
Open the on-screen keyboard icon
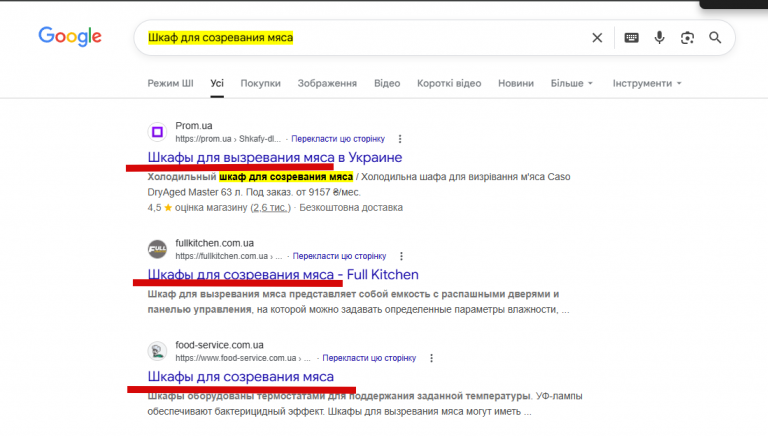click(x=631, y=38)
